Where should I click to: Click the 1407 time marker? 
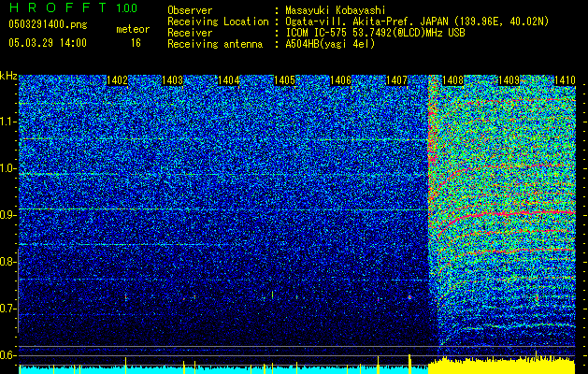point(396,80)
